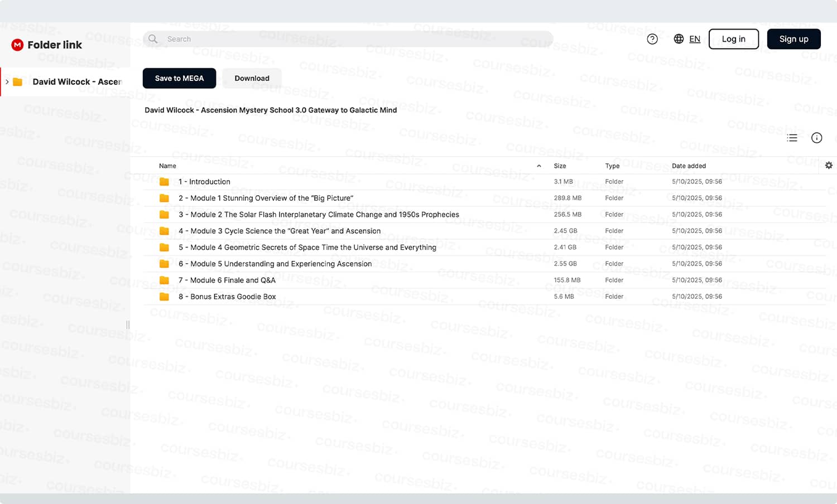
Task: Click folder icon of Module 2 Solar Flash row
Action: [164, 215]
